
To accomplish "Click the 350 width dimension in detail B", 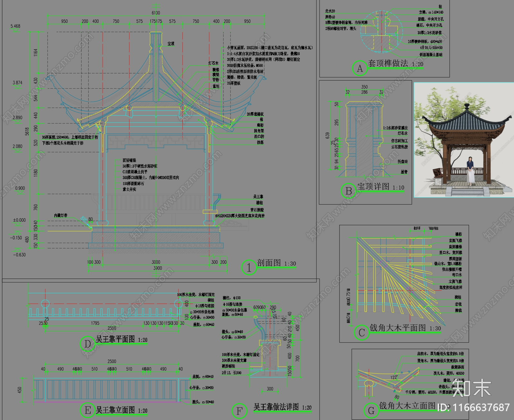I will (x=364, y=87).
